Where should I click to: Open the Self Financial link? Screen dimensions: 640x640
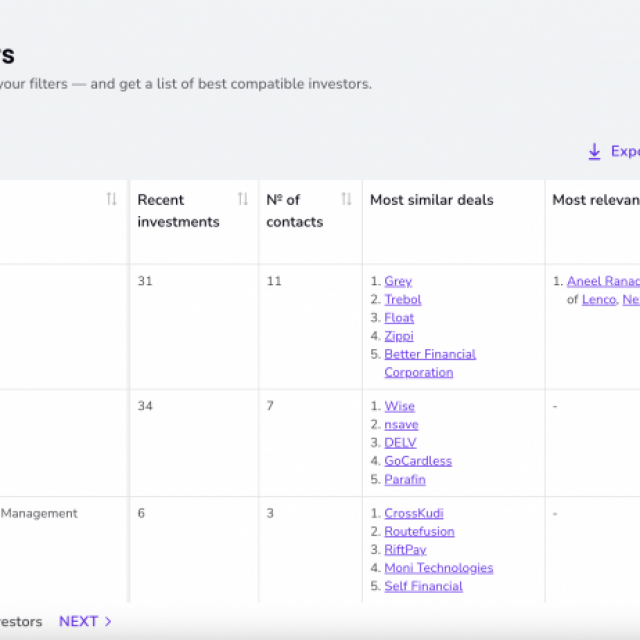point(423,586)
